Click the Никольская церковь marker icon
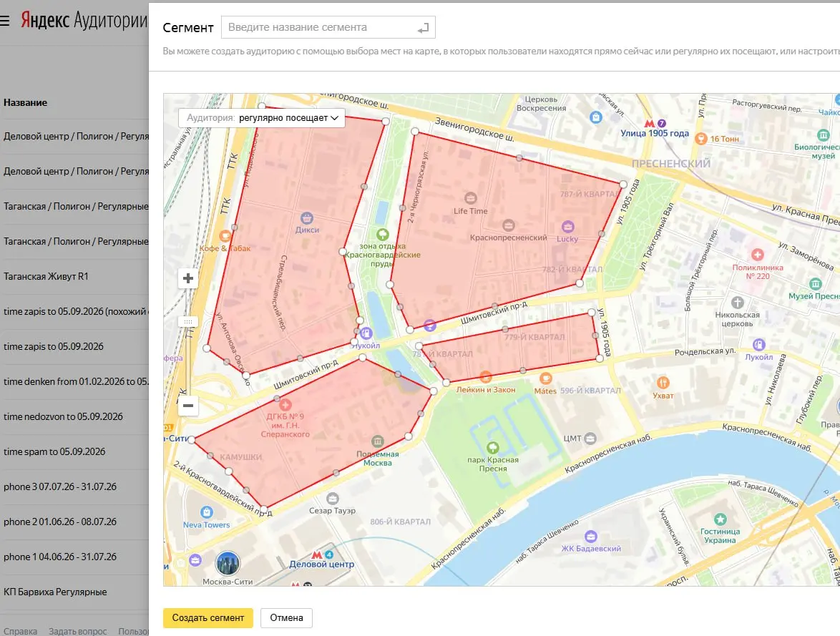 [x=738, y=302]
